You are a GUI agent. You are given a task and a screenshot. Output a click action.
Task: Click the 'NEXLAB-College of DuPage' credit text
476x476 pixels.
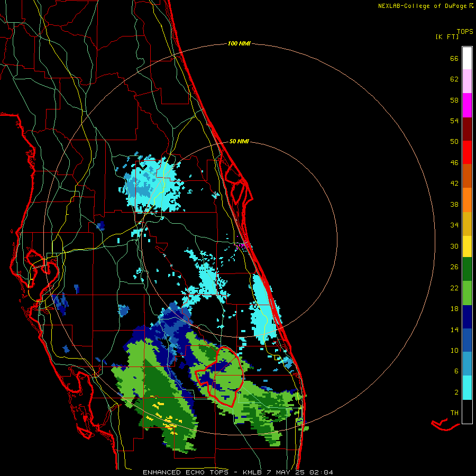point(423,6)
